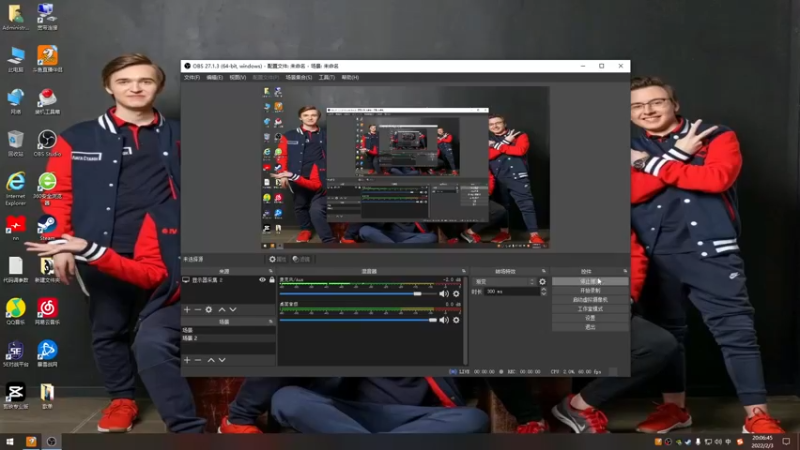Viewport: 800px width, 450px height.
Task: Open the Edit (编辑) menu
Action: tap(214, 78)
